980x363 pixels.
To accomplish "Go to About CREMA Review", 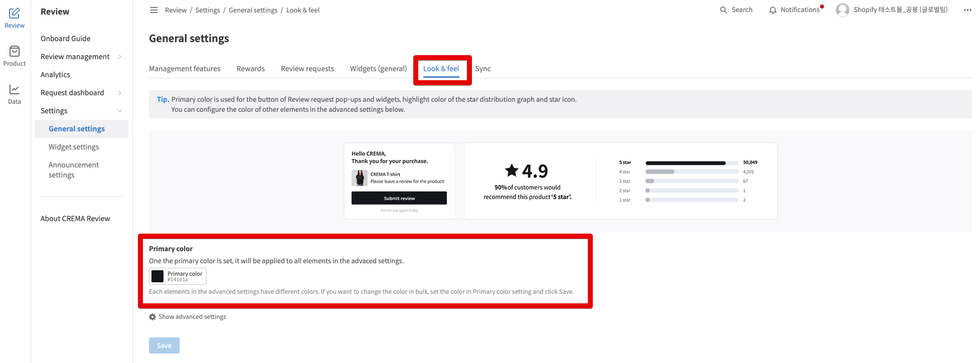I will 75,219.
